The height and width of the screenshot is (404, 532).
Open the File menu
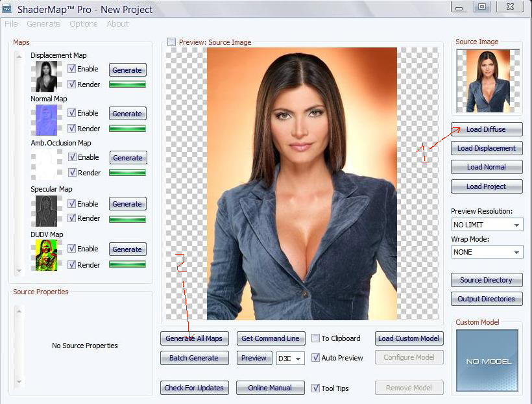pyautogui.click(x=11, y=24)
